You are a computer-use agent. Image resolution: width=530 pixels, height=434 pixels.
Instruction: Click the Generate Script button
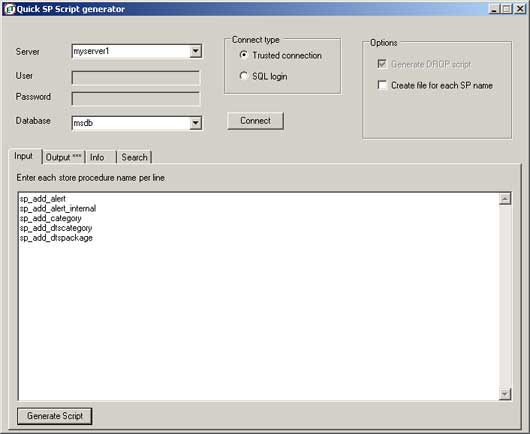pyautogui.click(x=54, y=416)
